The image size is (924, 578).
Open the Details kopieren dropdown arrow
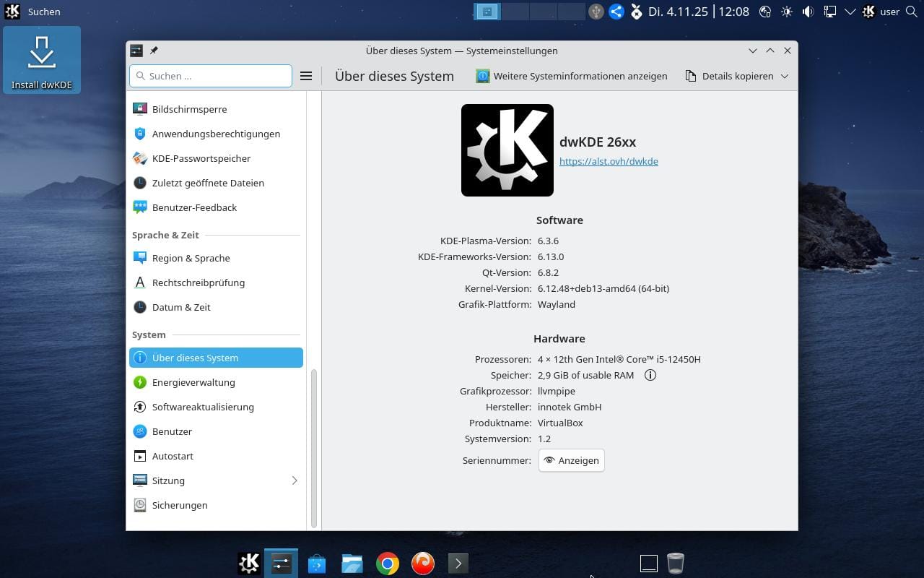[x=785, y=76]
